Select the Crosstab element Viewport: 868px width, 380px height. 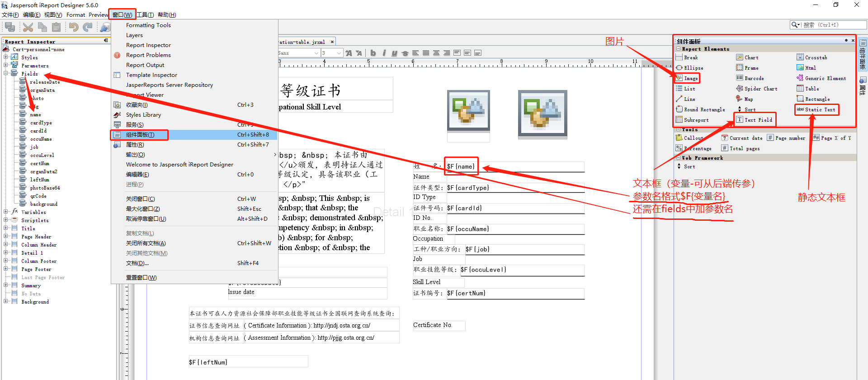click(812, 57)
